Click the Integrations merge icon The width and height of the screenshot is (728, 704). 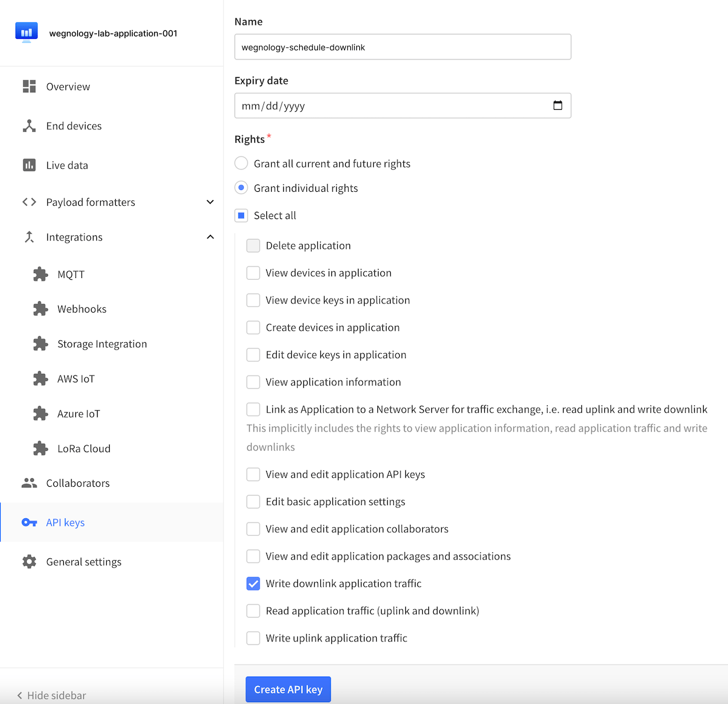coord(29,237)
